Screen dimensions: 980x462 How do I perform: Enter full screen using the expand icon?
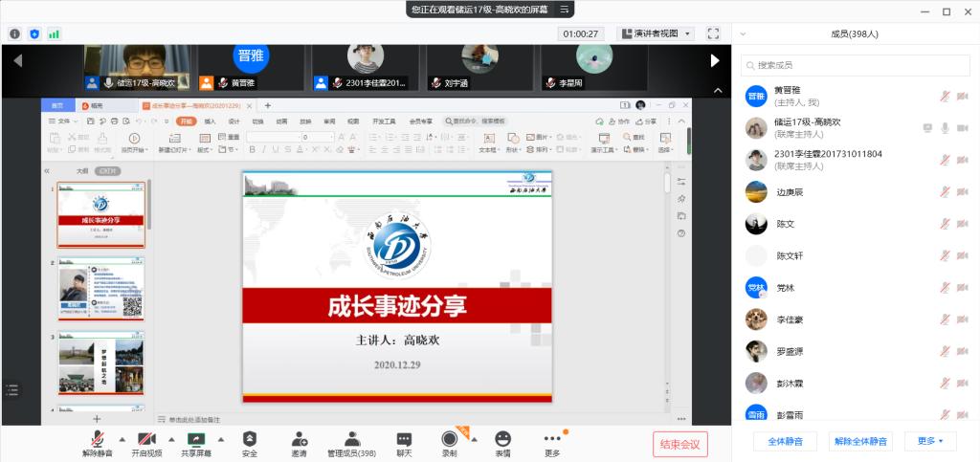tap(713, 33)
